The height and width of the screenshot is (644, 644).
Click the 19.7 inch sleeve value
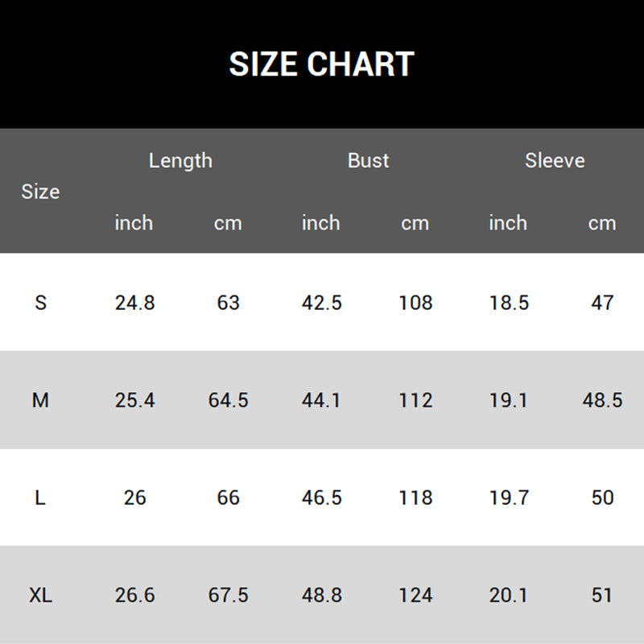tap(509, 497)
